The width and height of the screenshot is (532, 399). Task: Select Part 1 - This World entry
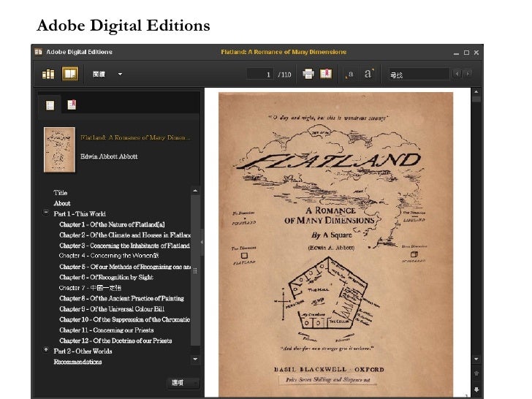80,213
